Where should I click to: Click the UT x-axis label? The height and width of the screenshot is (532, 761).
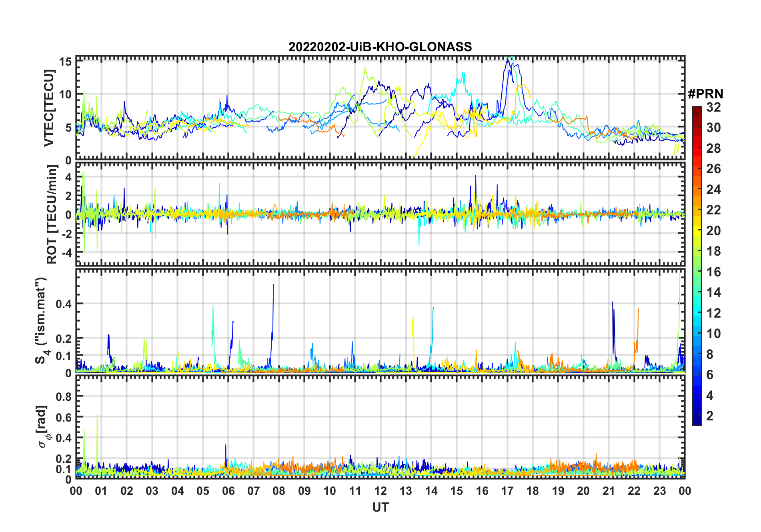click(380, 508)
